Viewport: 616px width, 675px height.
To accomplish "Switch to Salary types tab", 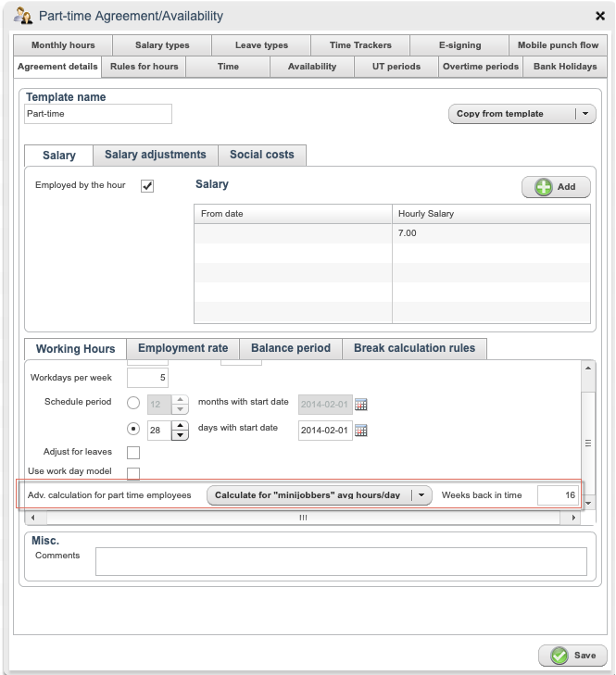I will click(162, 45).
